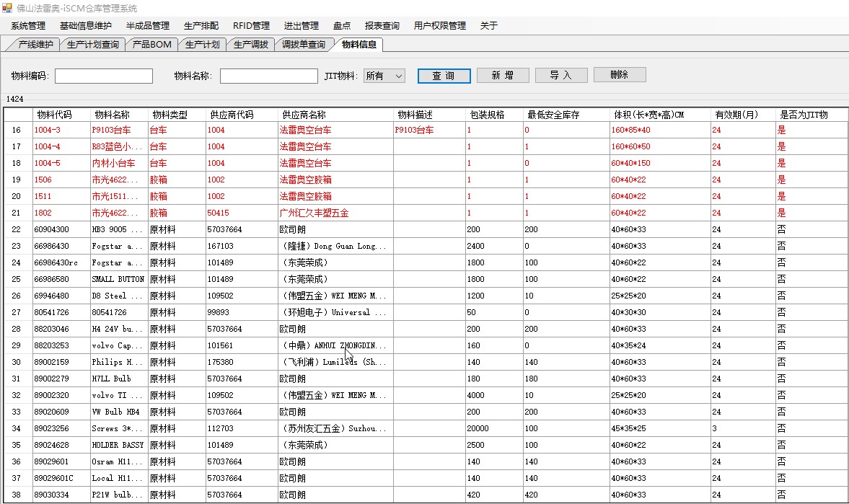Sort by 物料类型 column header
The image size is (849, 504).
[177, 115]
